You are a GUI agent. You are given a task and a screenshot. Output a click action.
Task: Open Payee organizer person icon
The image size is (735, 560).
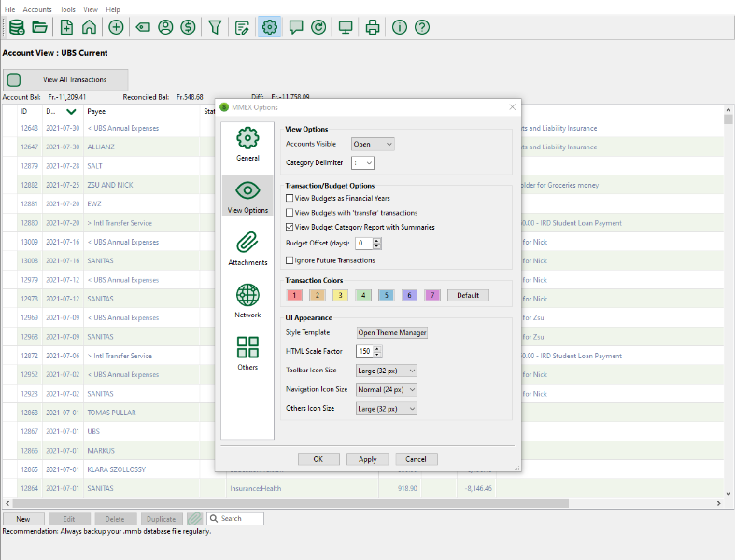(x=165, y=27)
